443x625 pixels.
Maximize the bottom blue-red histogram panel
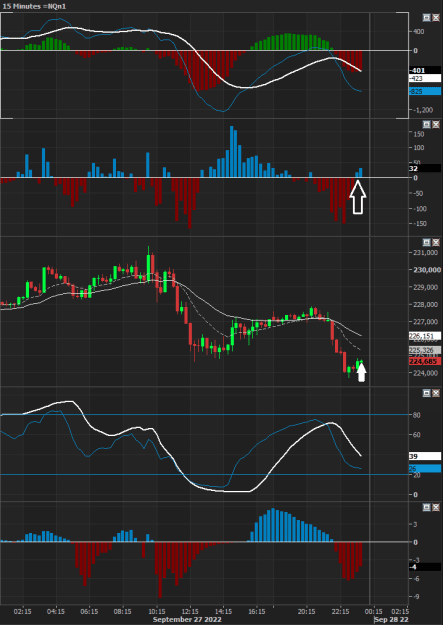(x=427, y=507)
